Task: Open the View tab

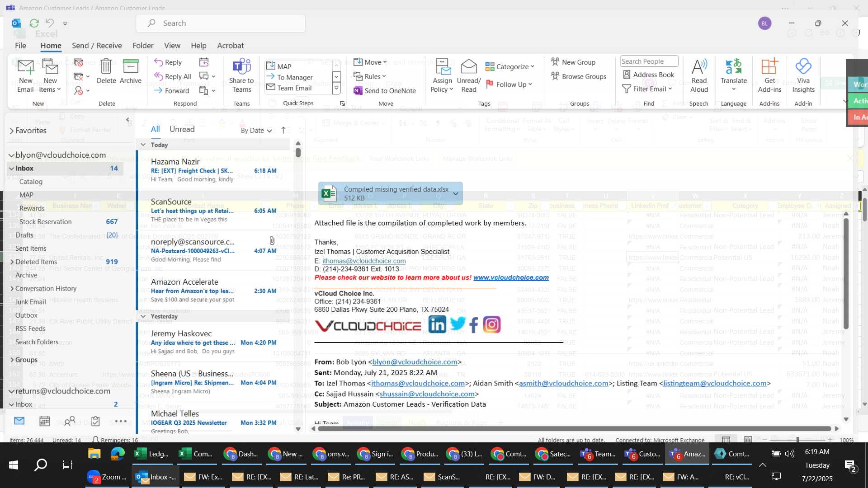Action: pyautogui.click(x=172, y=46)
